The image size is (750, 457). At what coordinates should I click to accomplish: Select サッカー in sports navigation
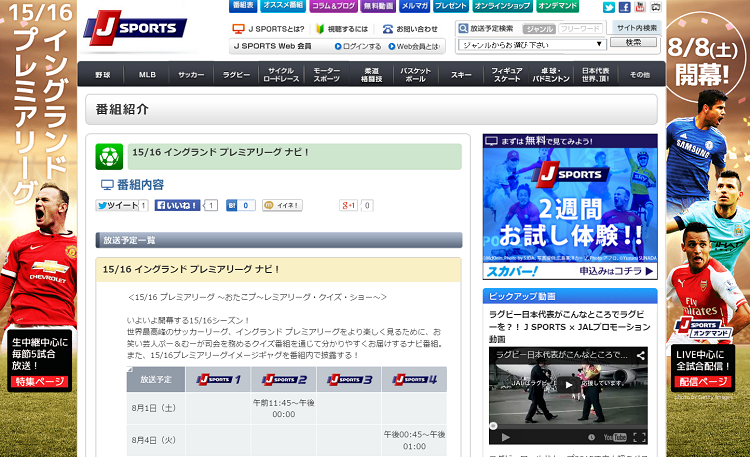tap(191, 75)
